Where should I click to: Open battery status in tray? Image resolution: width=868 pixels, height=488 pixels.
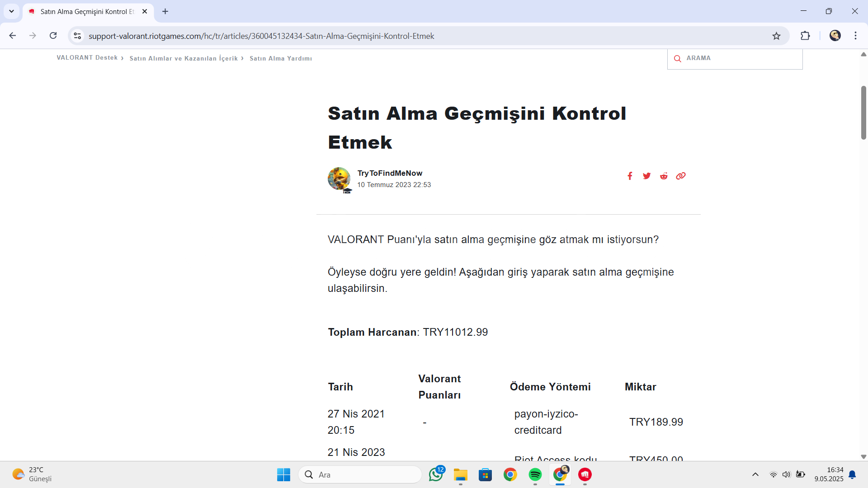click(x=801, y=474)
